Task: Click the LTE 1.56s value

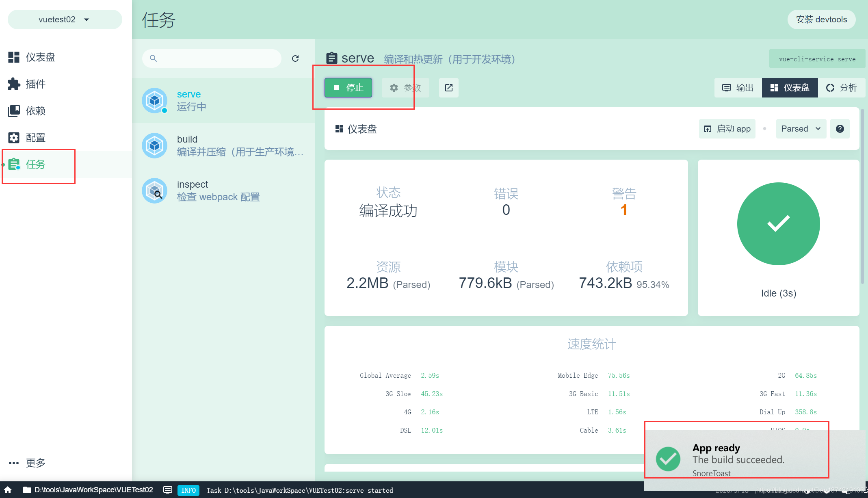Action: 617,412
